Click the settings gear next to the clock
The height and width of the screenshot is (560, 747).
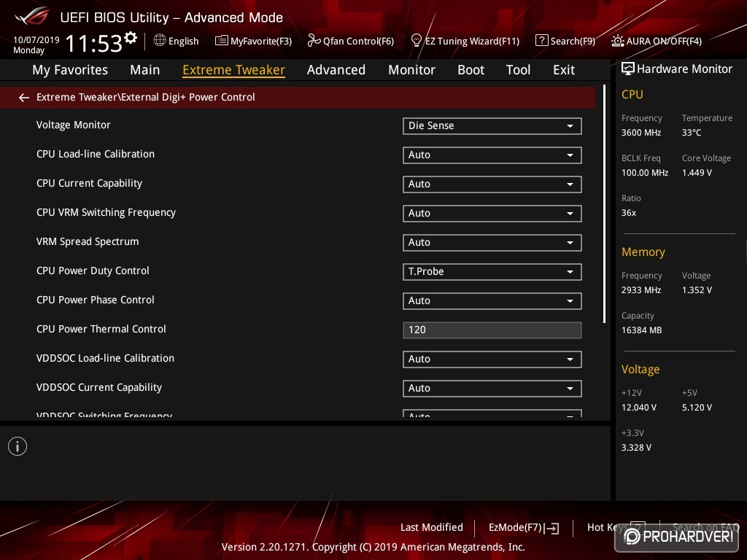[x=131, y=37]
